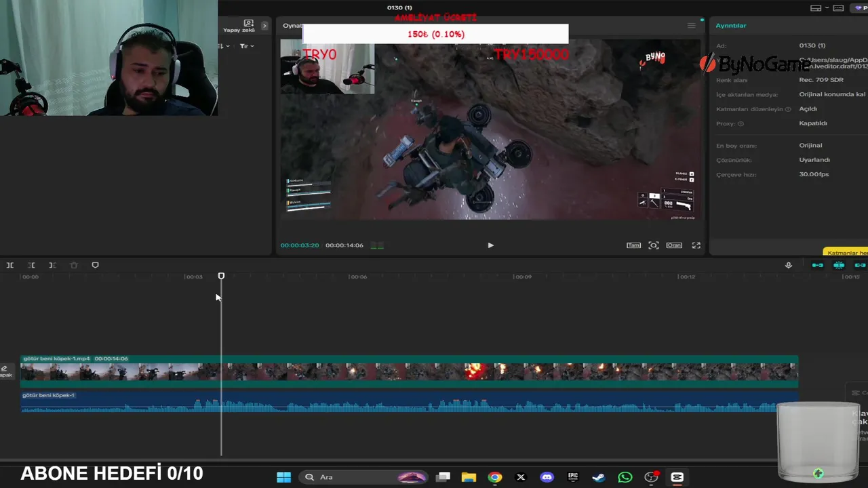Viewport: 868px width, 488px height.
Task: Open Discord from the taskbar
Action: 547,477
